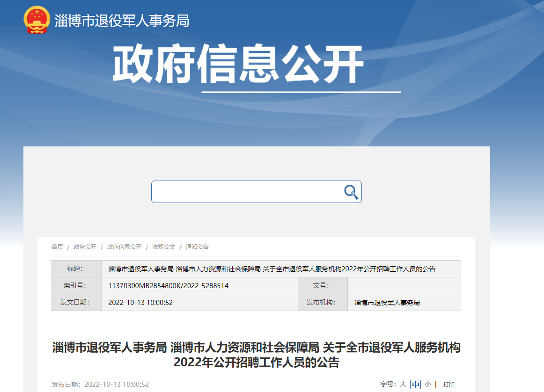The width and height of the screenshot is (544, 392).
Task: Focus the search input field
Action: pyautogui.click(x=257, y=192)
